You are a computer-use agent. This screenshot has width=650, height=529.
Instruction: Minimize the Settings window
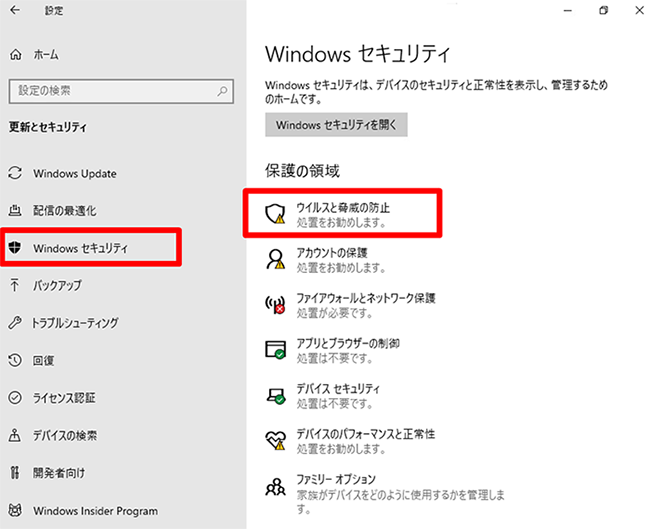568,10
